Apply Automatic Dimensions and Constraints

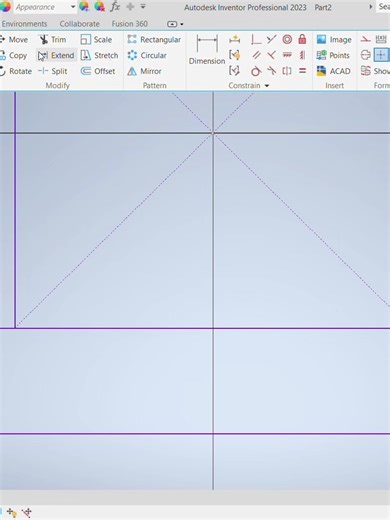pyautogui.click(x=235, y=39)
